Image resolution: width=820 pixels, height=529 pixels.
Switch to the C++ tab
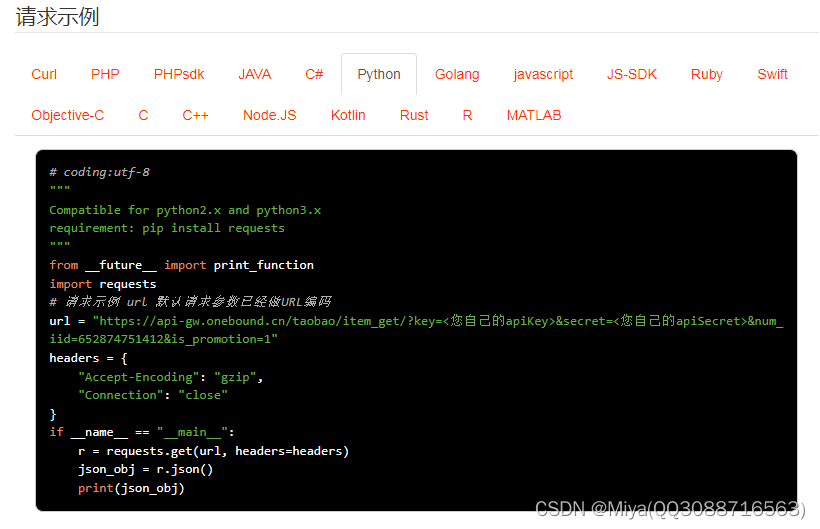(x=195, y=115)
